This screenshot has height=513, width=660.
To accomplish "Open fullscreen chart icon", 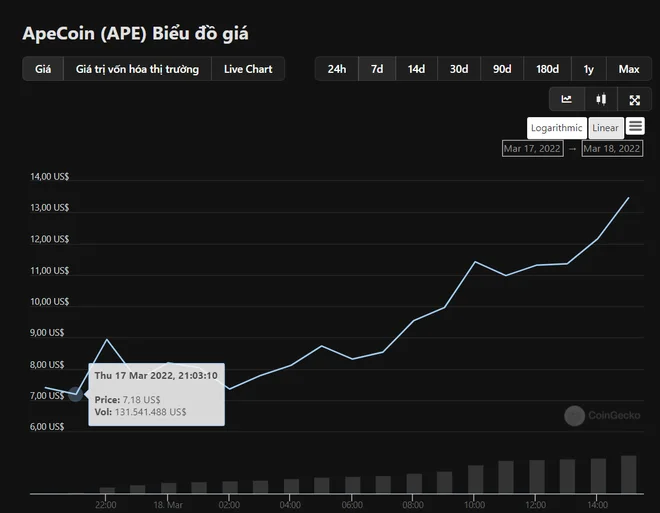I will (x=634, y=99).
